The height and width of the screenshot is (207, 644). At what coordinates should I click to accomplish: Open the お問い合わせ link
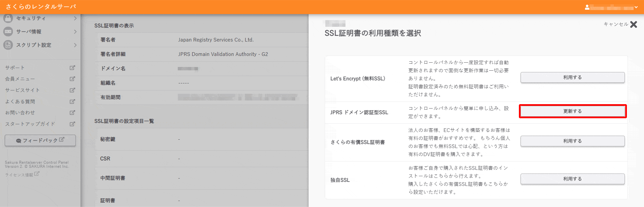(20, 113)
